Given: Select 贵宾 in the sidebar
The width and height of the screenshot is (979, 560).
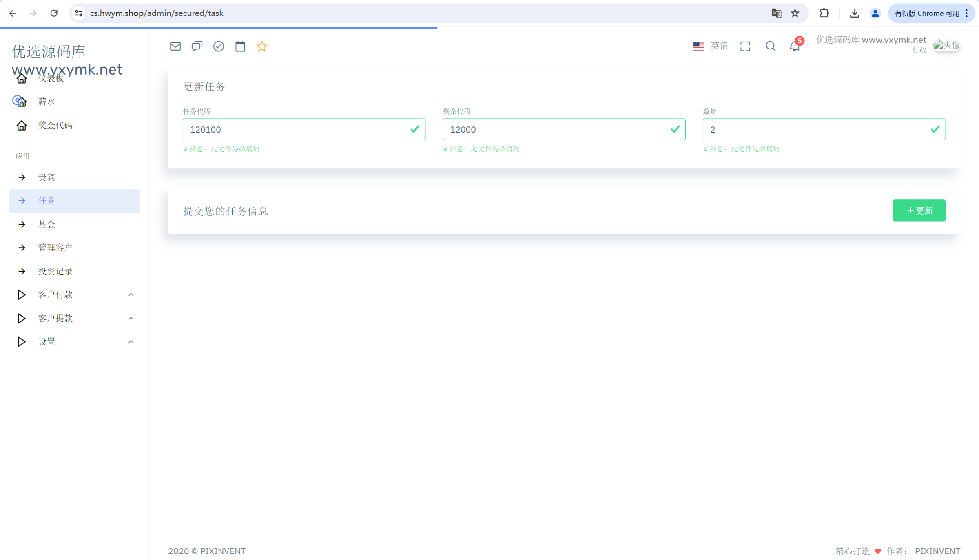Looking at the screenshot, I should click(47, 177).
